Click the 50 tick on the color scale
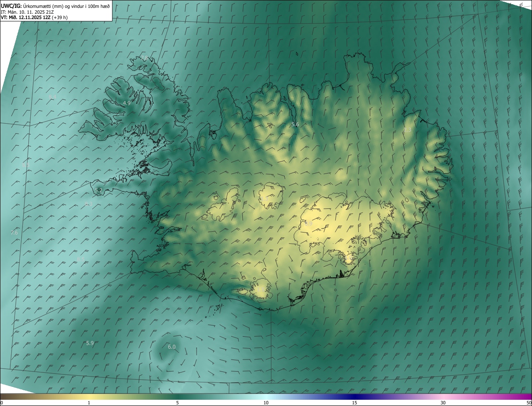This screenshot has width=532, height=406. (x=529, y=403)
